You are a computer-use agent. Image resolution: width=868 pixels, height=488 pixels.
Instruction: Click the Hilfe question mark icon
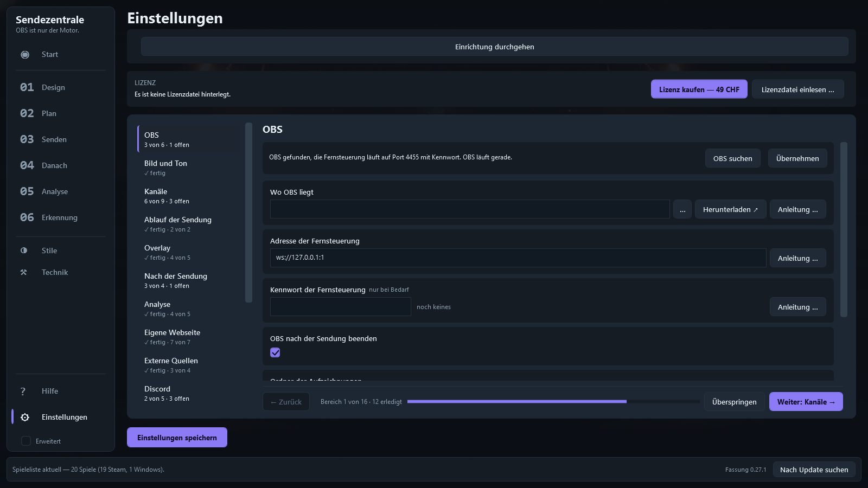coord(23,391)
